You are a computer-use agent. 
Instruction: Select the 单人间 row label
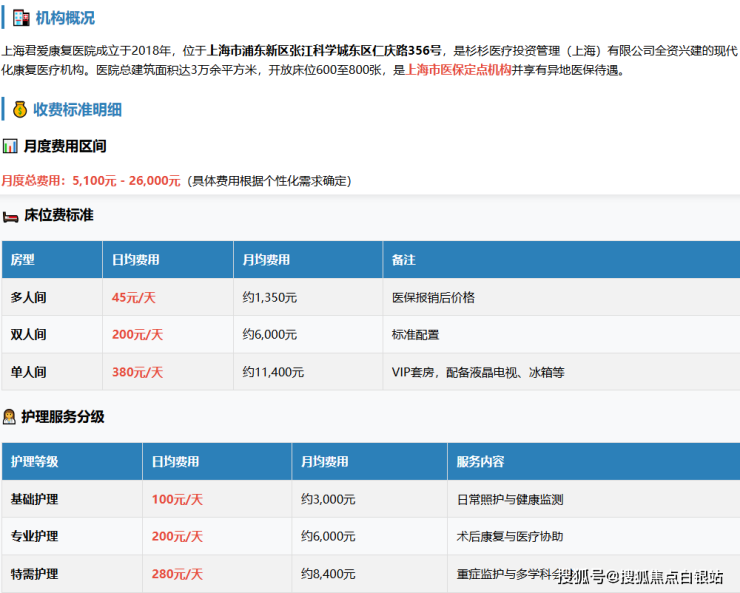coord(29,372)
